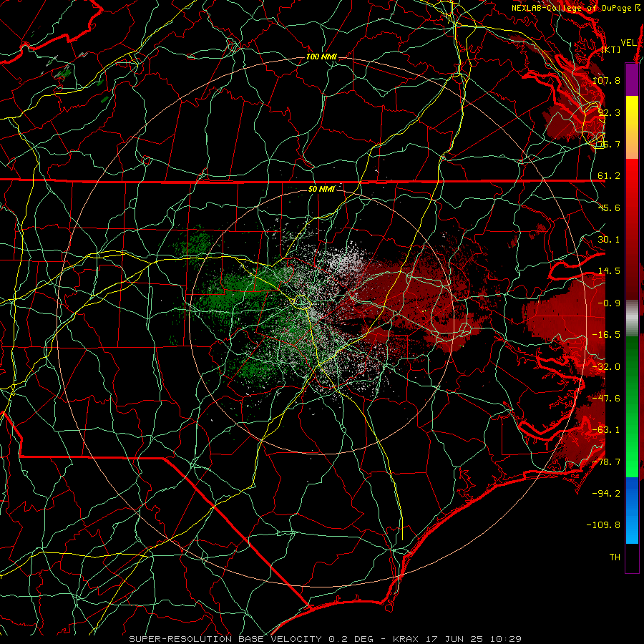Screen dimensions: 644x644
Task: Click the "-32.0" velocity scale value
Action: coord(606,367)
